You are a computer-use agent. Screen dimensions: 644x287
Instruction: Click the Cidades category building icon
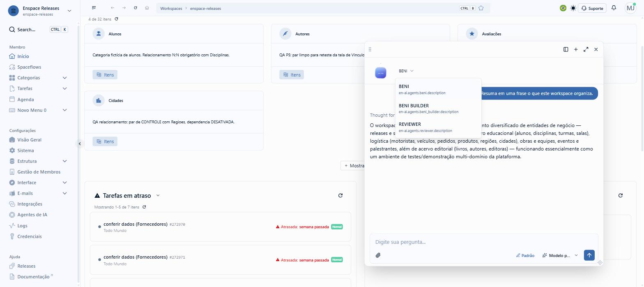tap(99, 100)
